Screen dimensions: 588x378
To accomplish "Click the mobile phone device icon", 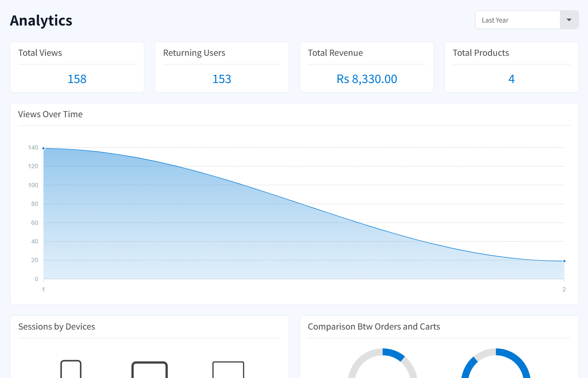I will (x=71, y=369).
